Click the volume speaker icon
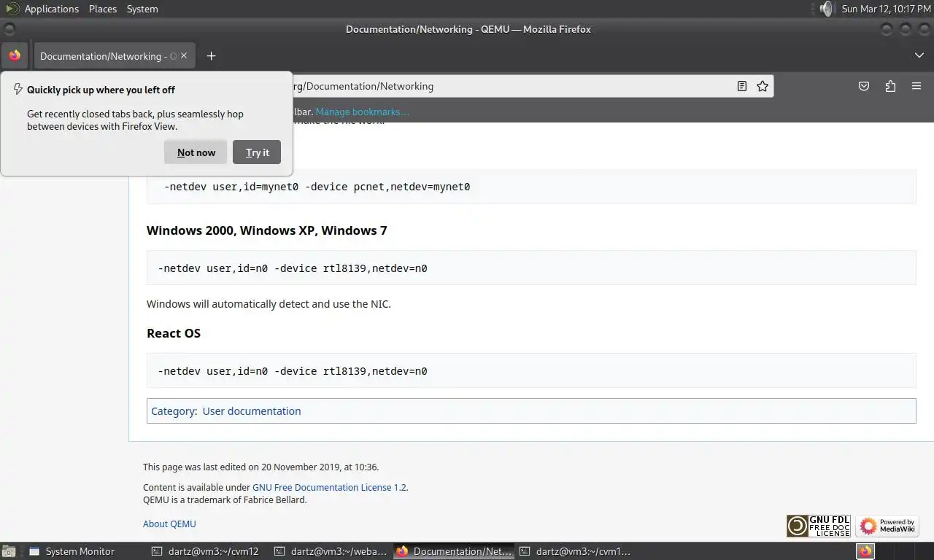 tap(825, 9)
